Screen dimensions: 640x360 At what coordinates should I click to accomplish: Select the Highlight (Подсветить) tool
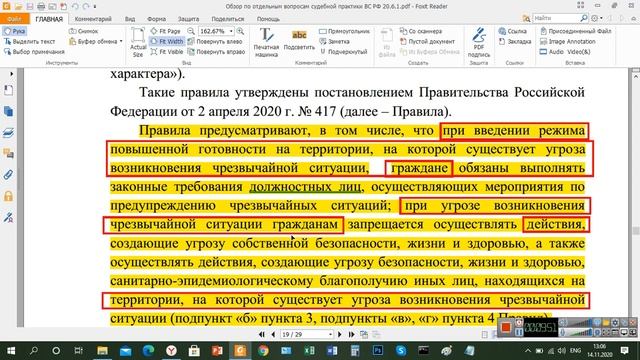[x=299, y=40]
